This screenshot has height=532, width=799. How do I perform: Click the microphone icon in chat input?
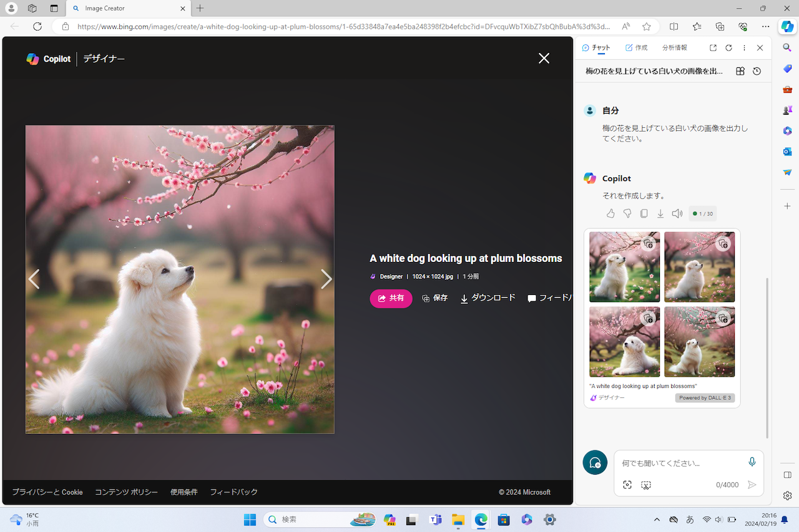coord(752,462)
